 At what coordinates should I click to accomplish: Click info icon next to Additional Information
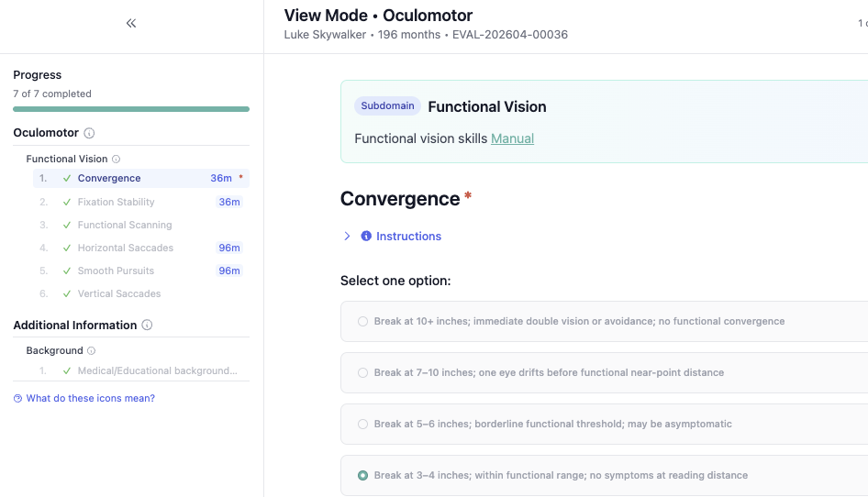147,326
